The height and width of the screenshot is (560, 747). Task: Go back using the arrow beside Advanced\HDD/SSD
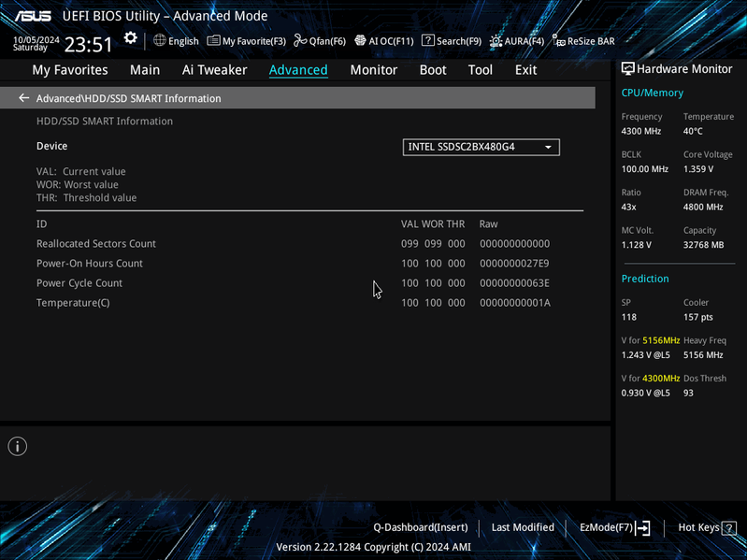tap(23, 98)
